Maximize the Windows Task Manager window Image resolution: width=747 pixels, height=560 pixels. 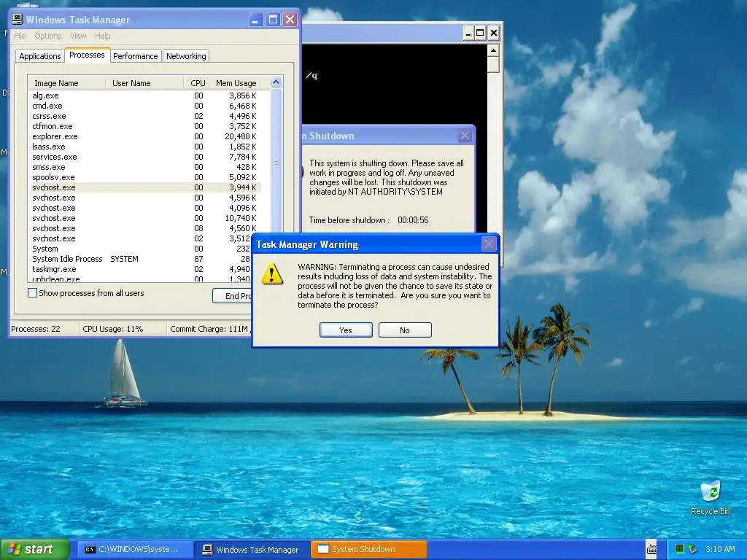pos(273,20)
